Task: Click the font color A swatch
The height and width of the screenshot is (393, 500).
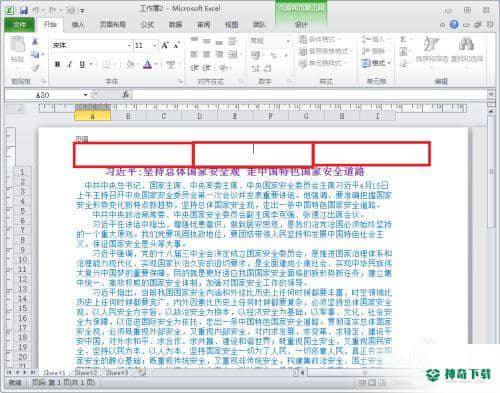Action: pos(147,64)
